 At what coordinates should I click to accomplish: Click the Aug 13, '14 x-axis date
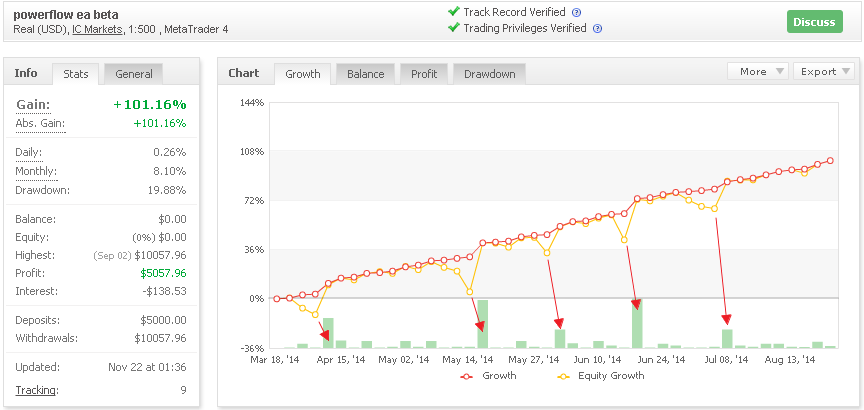point(792,359)
